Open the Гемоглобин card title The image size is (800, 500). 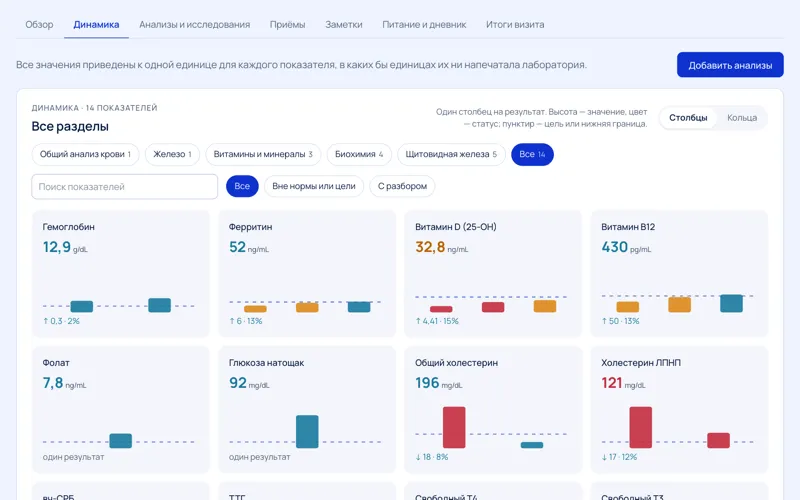68,227
